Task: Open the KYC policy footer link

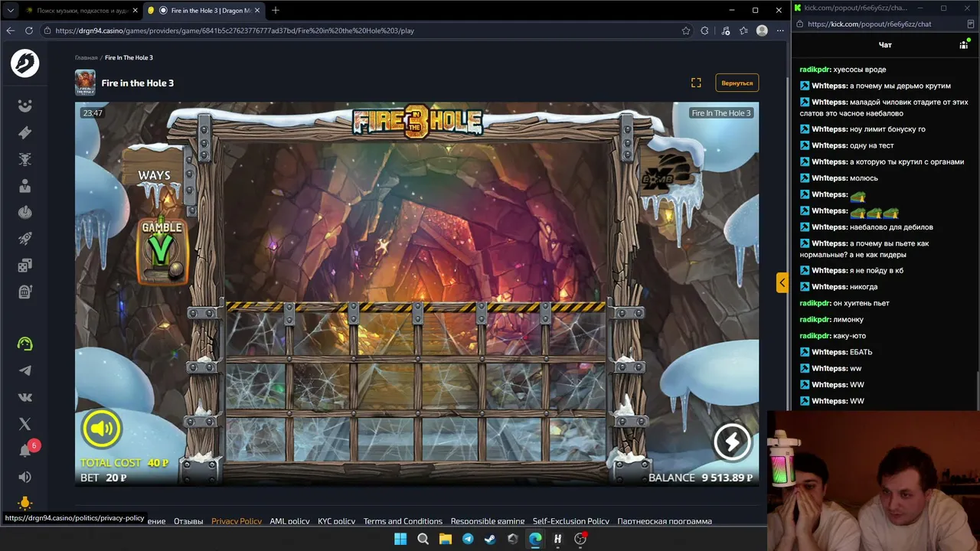Action: [336, 521]
